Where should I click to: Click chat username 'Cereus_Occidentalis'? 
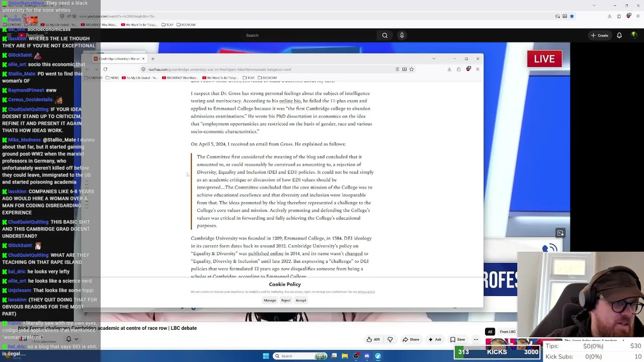(30, 100)
